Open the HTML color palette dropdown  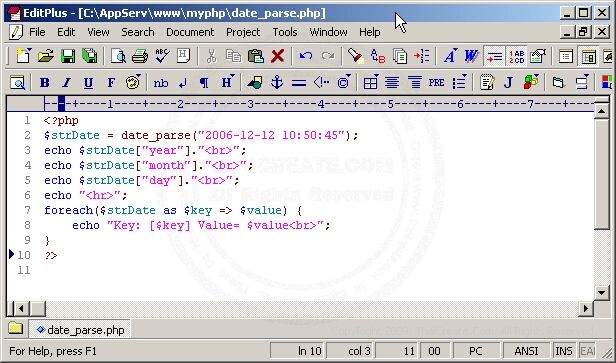pyautogui.click(x=134, y=82)
